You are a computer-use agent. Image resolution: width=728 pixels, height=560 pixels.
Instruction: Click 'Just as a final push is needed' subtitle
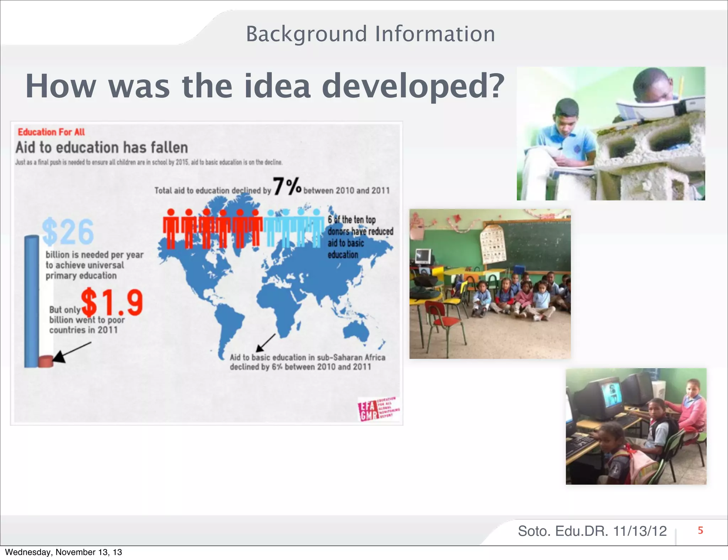149,162
